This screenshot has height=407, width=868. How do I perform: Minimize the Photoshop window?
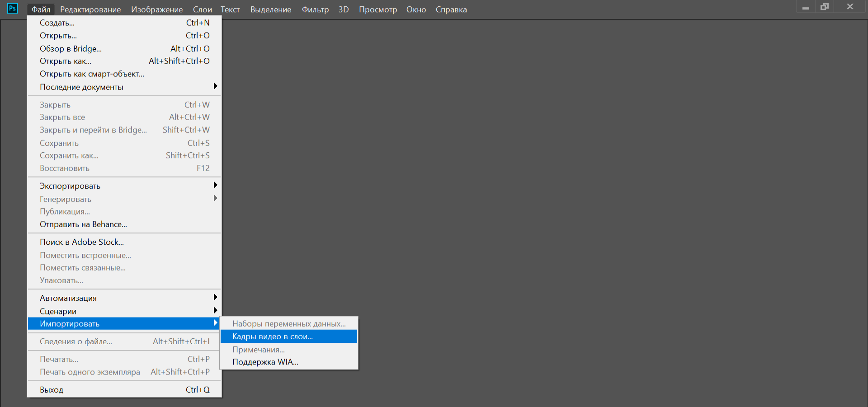pyautogui.click(x=806, y=7)
